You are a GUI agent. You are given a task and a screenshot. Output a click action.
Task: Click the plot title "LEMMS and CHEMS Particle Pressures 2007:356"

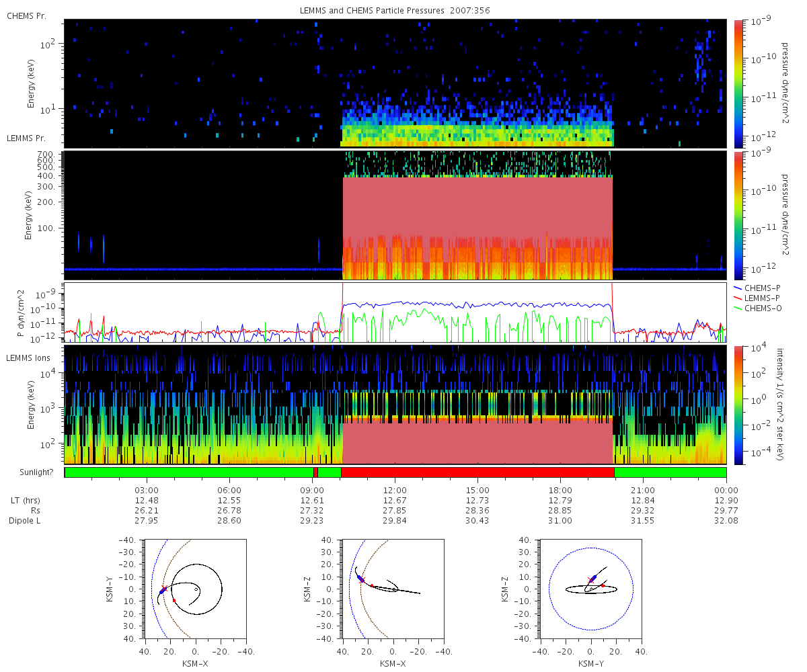tap(395, 11)
